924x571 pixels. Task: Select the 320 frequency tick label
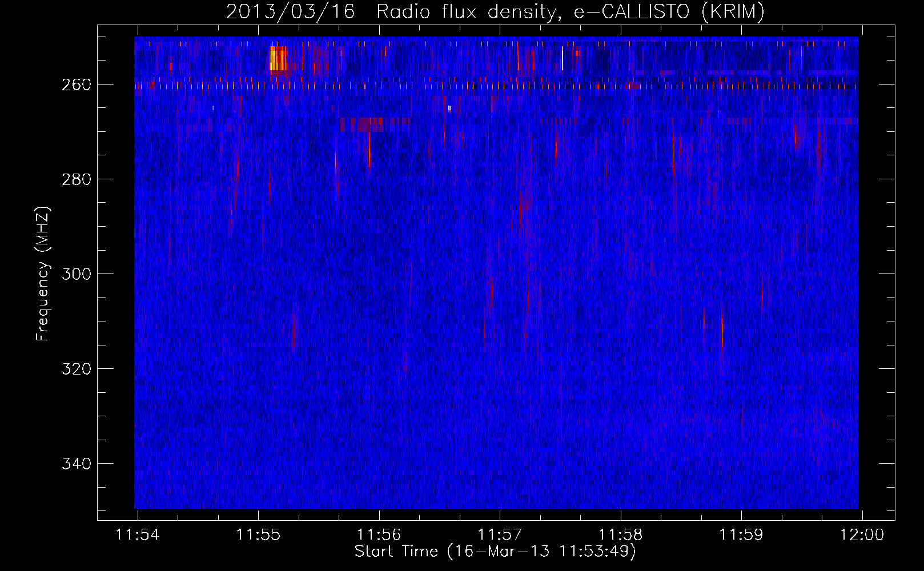[77, 369]
